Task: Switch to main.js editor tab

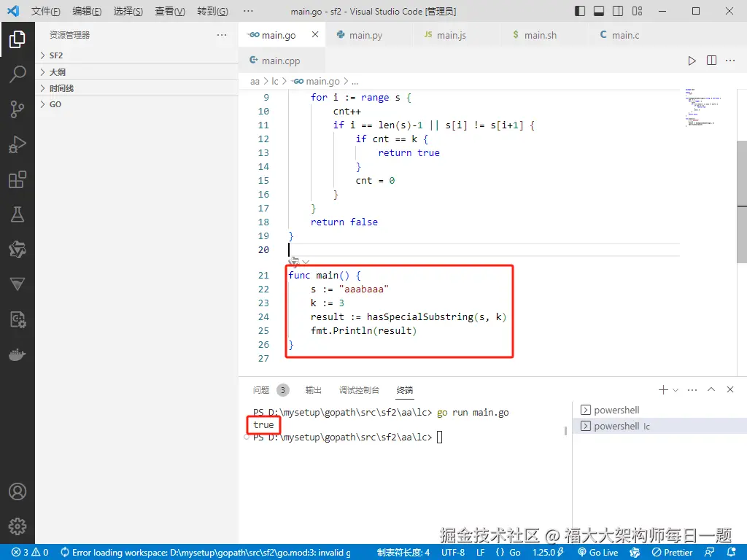Action: point(456,35)
